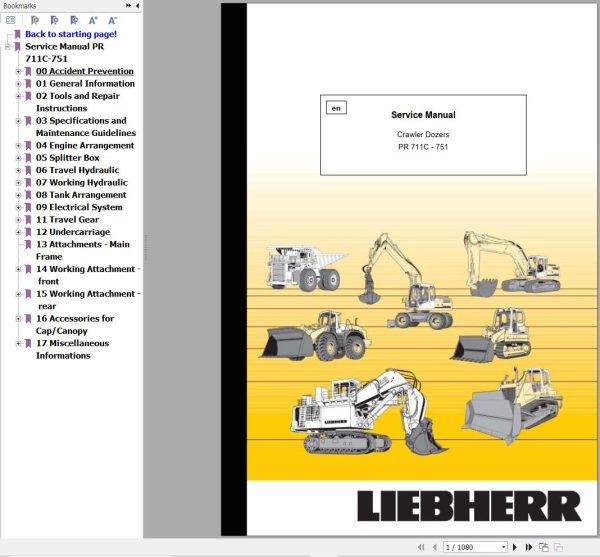The height and width of the screenshot is (557, 600).
Task: Jump to '04 Engine Arrangement' section
Action: 85,145
